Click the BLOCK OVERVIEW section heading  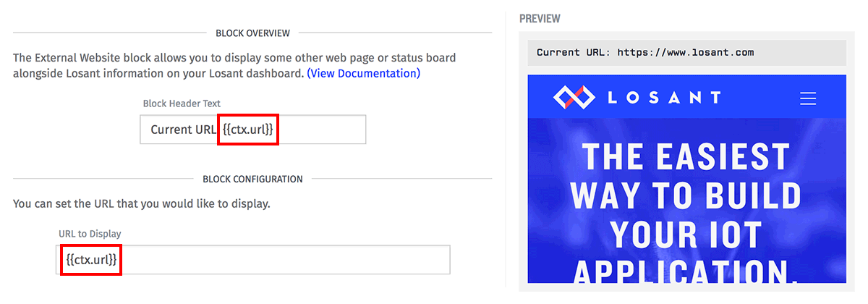[x=252, y=33]
